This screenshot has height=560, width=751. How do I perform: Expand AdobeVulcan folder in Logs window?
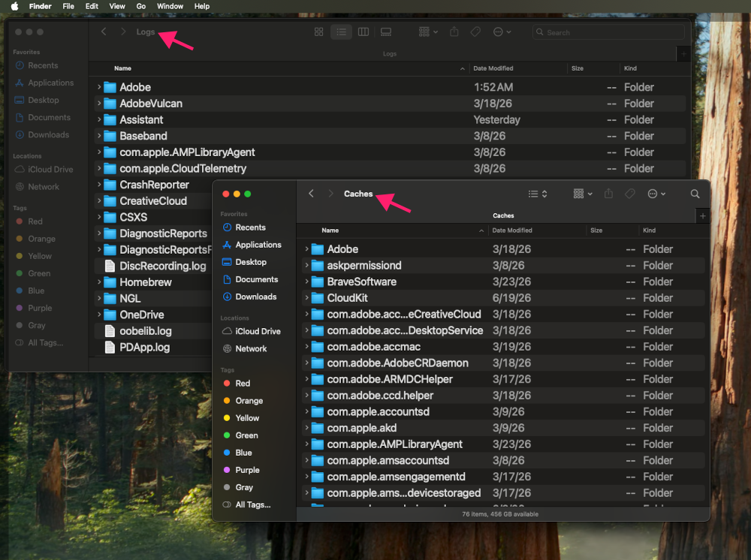[99, 104]
